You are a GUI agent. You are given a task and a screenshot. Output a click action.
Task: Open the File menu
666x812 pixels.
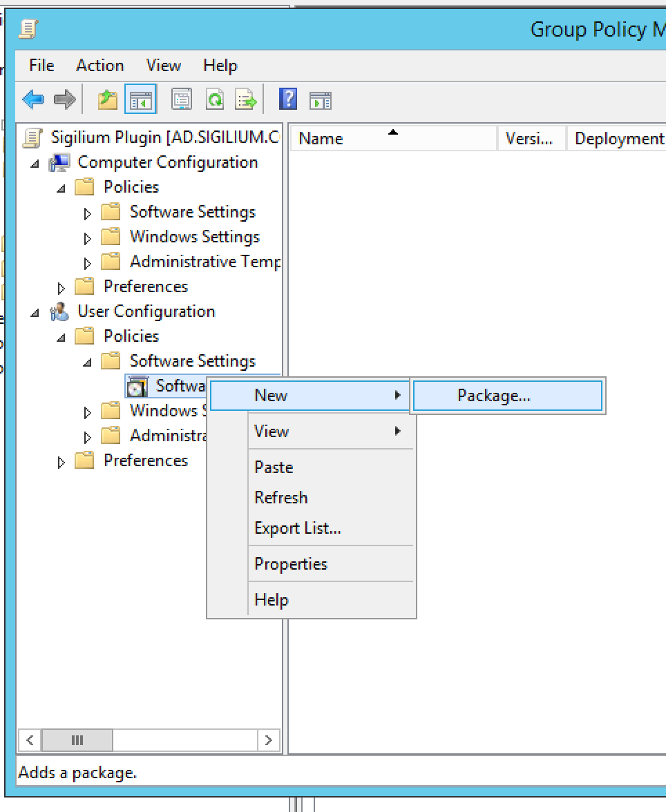[41, 65]
